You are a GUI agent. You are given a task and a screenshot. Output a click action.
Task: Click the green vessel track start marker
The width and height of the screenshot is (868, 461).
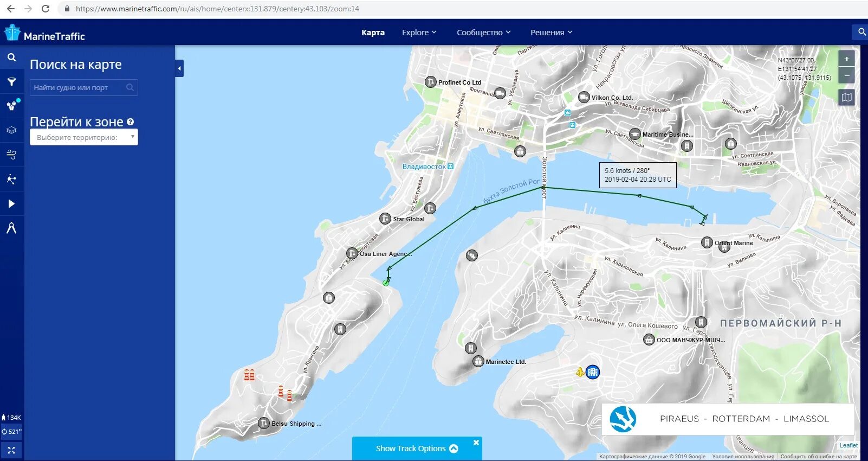(x=386, y=283)
